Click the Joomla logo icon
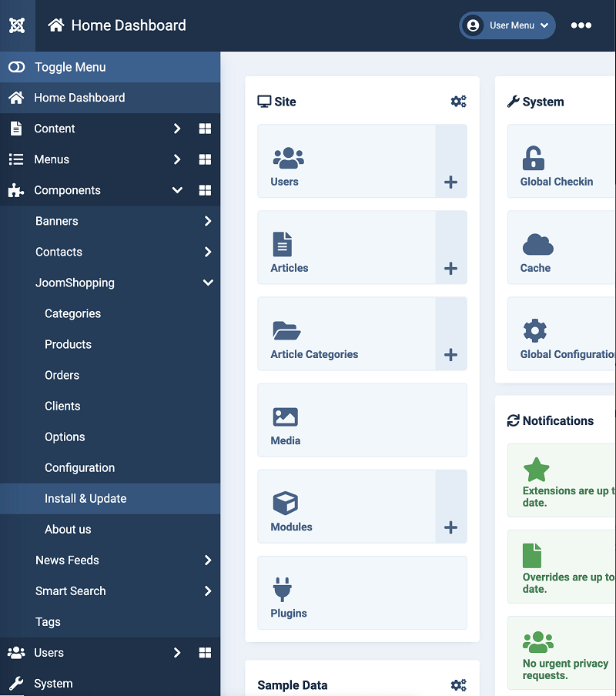 17,25
